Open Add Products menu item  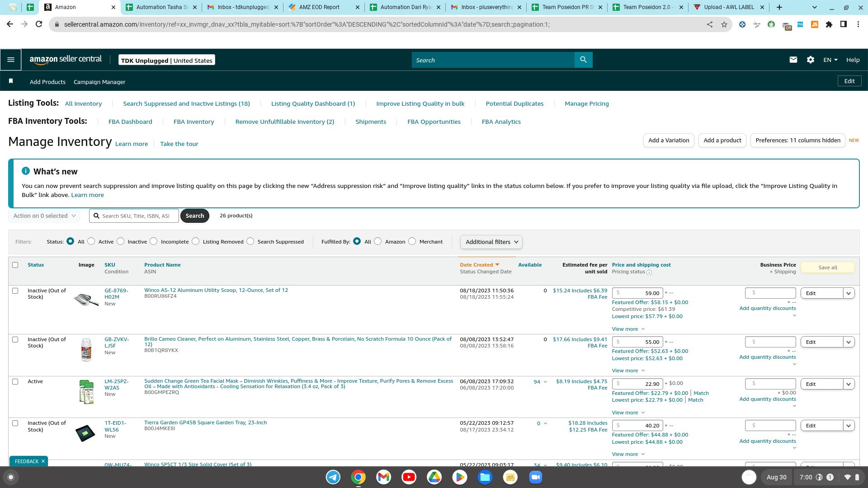pyautogui.click(x=47, y=82)
